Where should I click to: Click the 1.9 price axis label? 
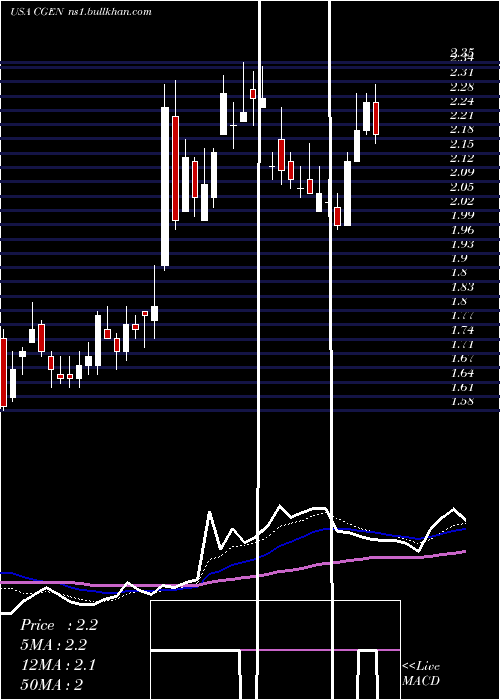coord(459,258)
